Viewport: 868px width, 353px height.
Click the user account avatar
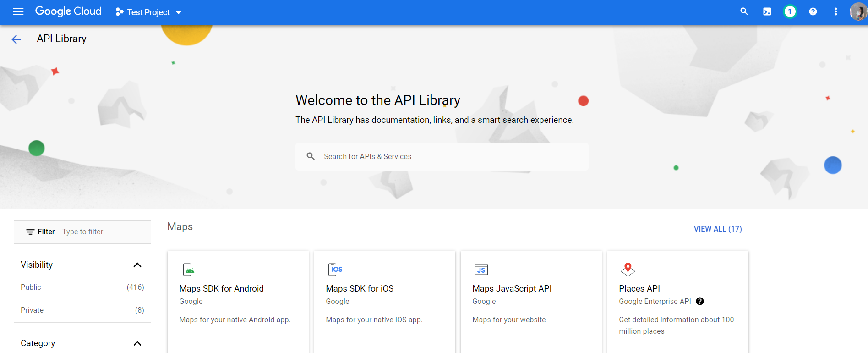pyautogui.click(x=857, y=12)
